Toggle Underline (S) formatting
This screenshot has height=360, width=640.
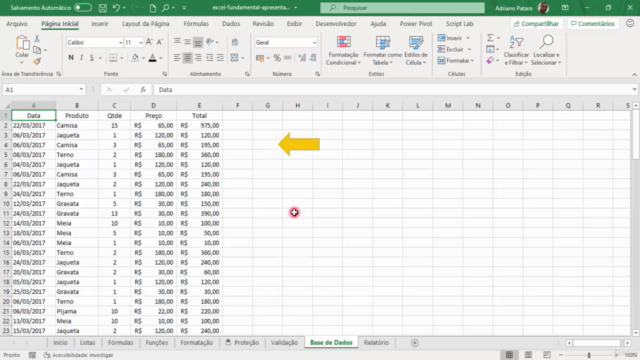92,58
